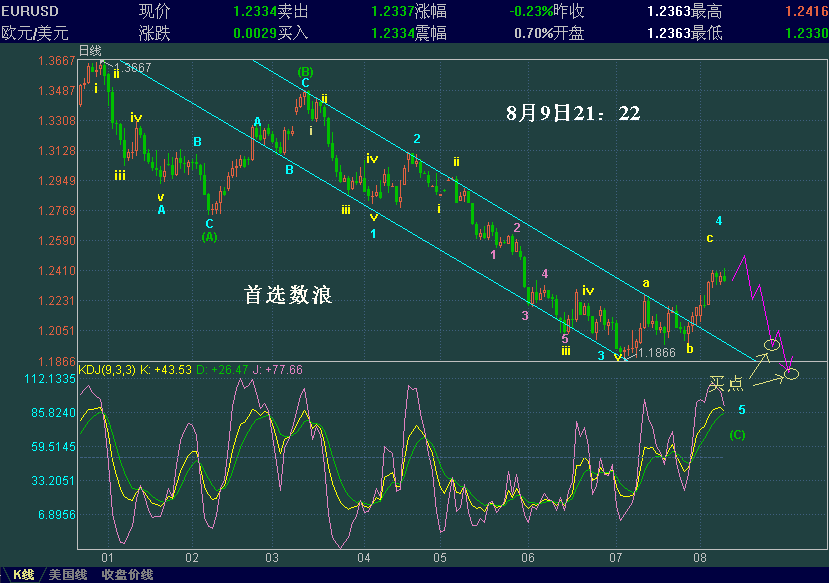Click the 日线 period label
The image size is (829, 583).
(90, 51)
